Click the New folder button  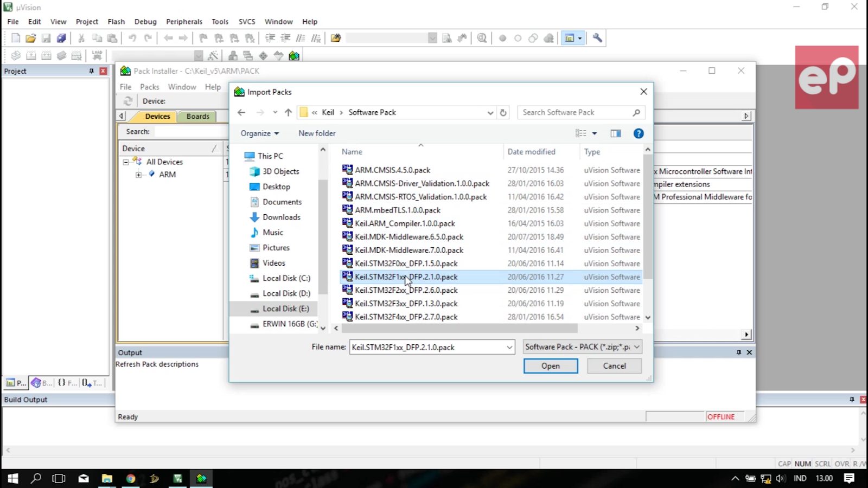click(x=317, y=133)
